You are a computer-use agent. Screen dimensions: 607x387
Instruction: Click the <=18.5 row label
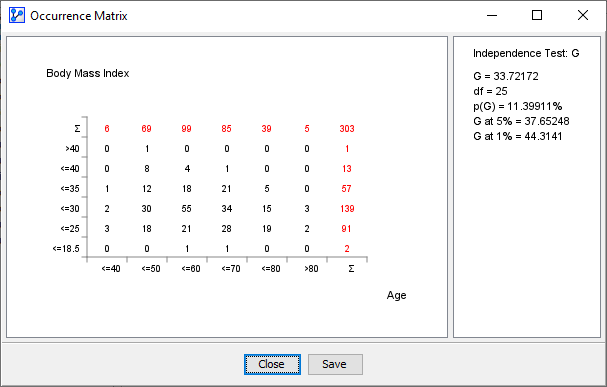tap(66, 248)
